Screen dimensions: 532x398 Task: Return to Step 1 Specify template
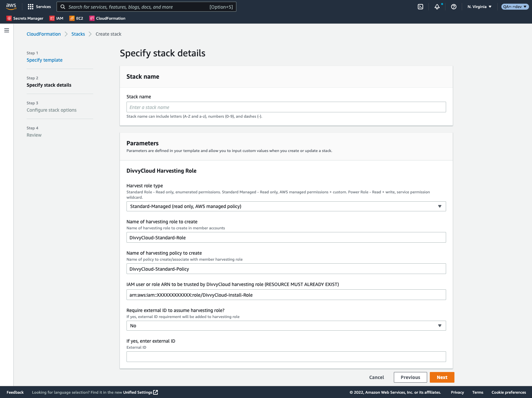(45, 60)
